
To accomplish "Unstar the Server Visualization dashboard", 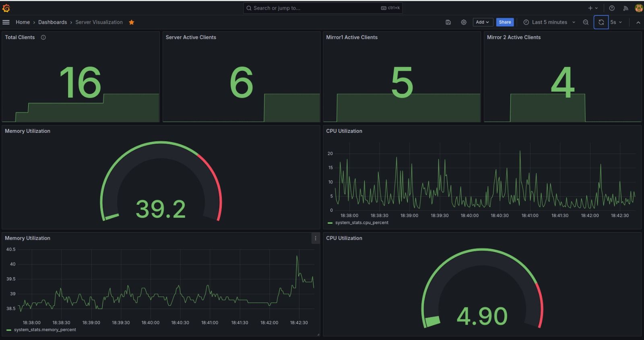I will [x=131, y=22].
